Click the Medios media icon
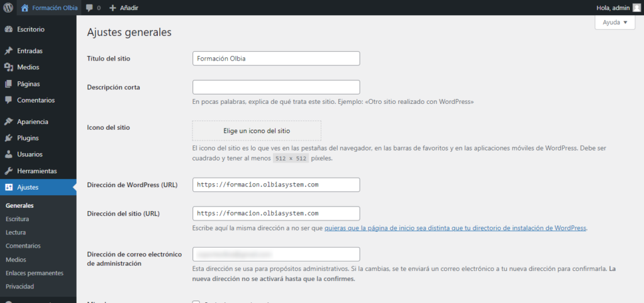Image resolution: width=644 pixels, height=303 pixels. [x=8, y=67]
